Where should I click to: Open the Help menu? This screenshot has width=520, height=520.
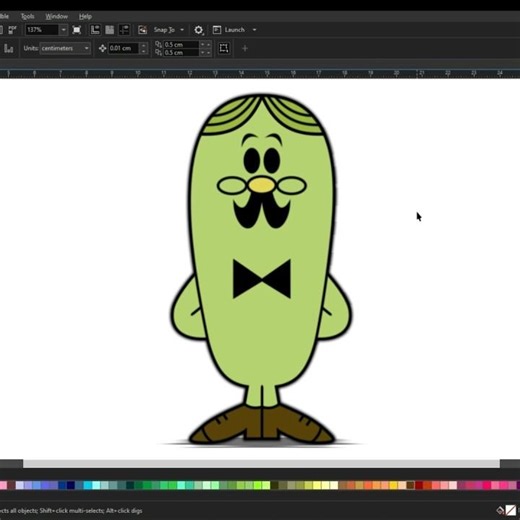click(85, 16)
